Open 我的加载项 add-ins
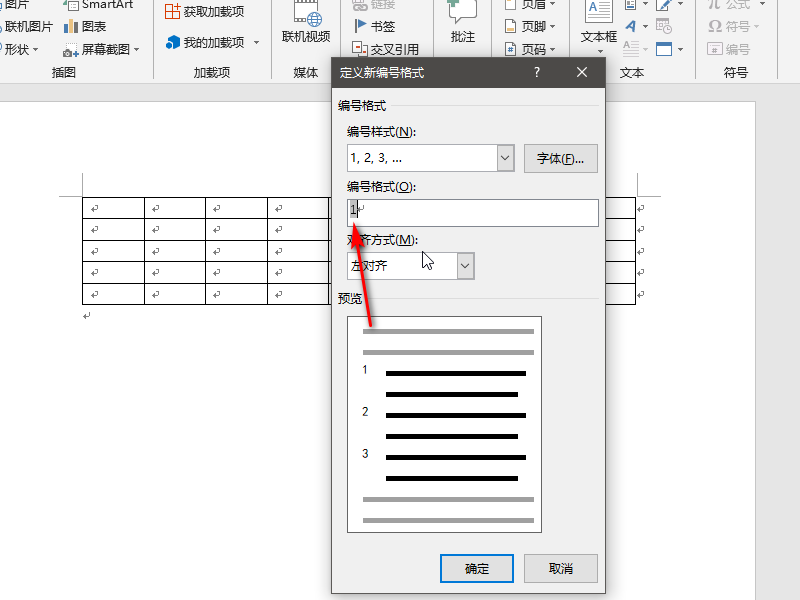Viewport: 800px width, 600px height. click(x=206, y=42)
